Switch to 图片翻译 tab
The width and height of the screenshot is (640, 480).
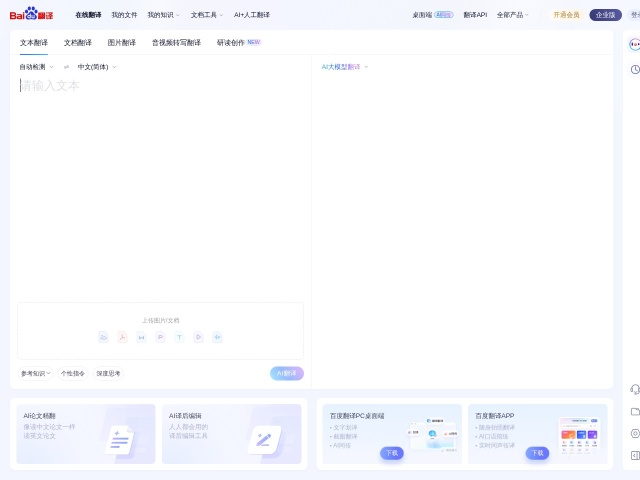(122, 42)
